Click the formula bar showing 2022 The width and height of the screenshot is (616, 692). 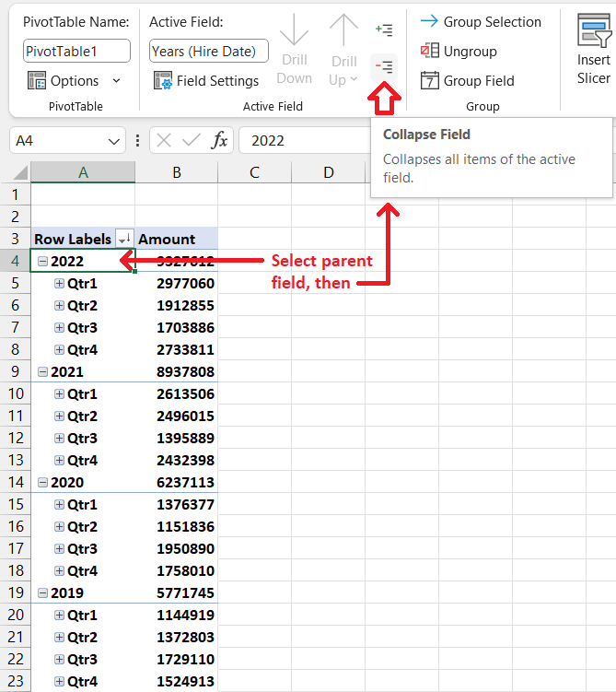pos(304,141)
